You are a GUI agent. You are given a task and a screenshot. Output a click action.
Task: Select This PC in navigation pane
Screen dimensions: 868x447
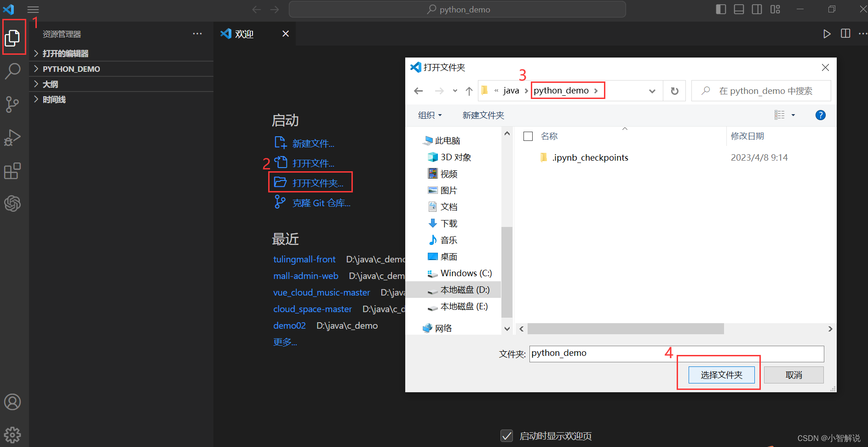tap(442, 140)
